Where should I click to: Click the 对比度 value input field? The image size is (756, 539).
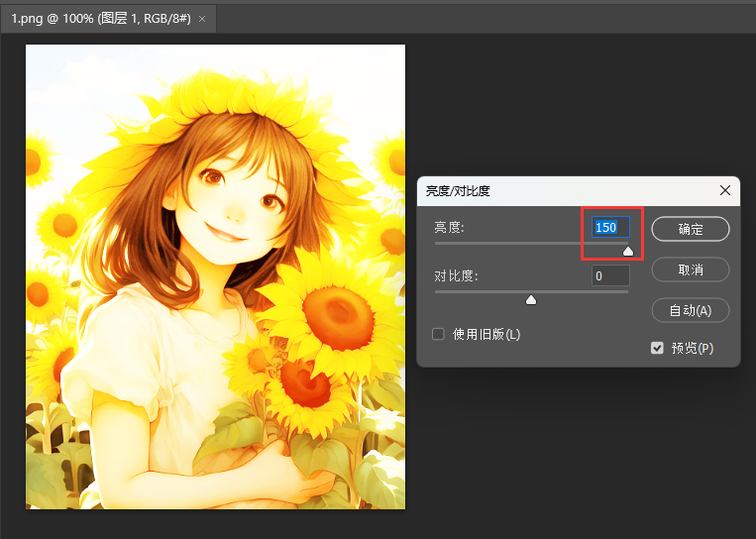(611, 275)
